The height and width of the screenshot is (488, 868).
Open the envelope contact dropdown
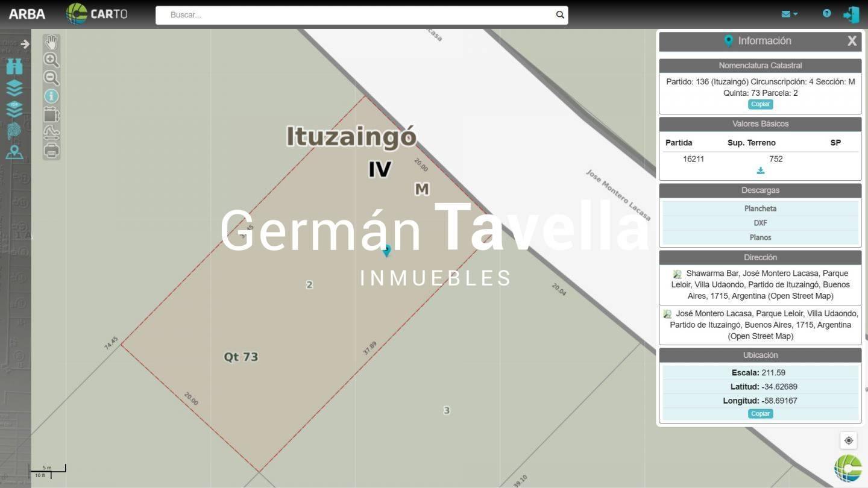tap(789, 14)
